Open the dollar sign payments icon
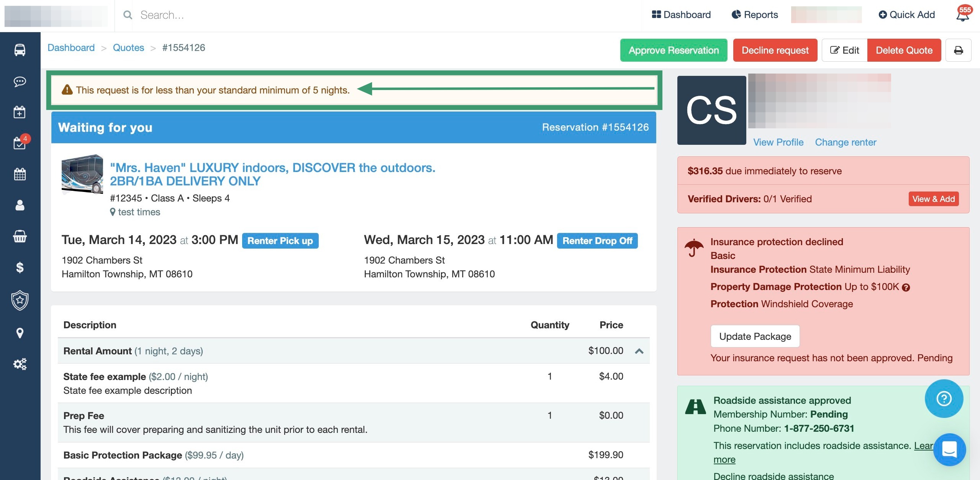This screenshot has width=980, height=480. pyautogui.click(x=20, y=267)
